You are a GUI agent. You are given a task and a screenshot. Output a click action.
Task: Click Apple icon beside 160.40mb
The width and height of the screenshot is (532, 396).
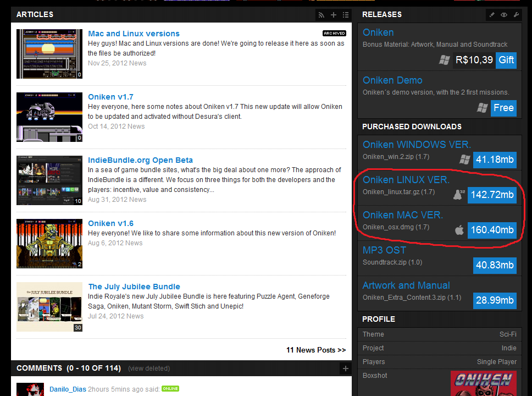(x=459, y=230)
